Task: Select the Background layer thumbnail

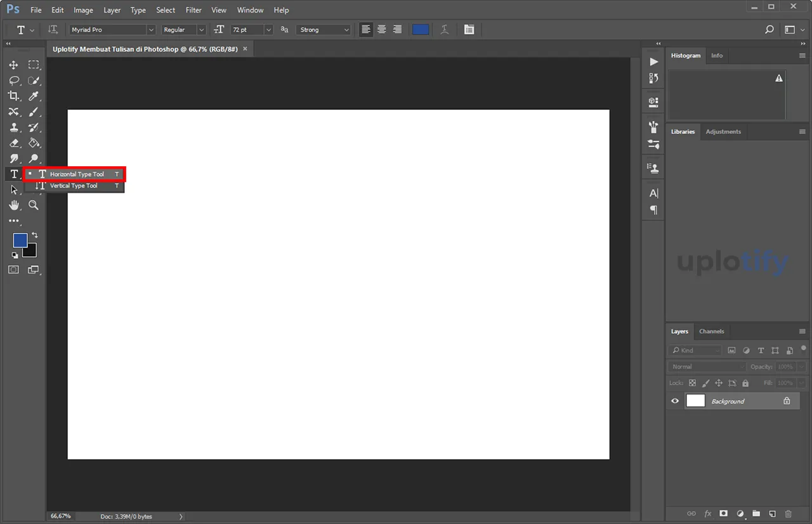Action: pos(695,401)
